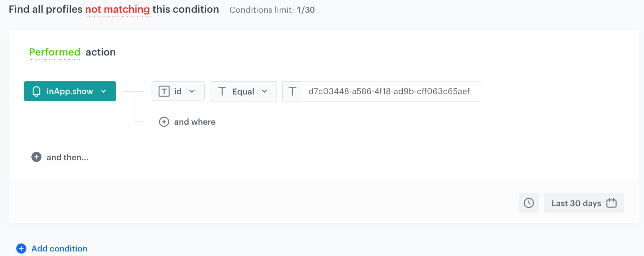Open the Equal operator dropdown arrow
Image resolution: width=644 pixels, height=256 pixels.
[264, 91]
